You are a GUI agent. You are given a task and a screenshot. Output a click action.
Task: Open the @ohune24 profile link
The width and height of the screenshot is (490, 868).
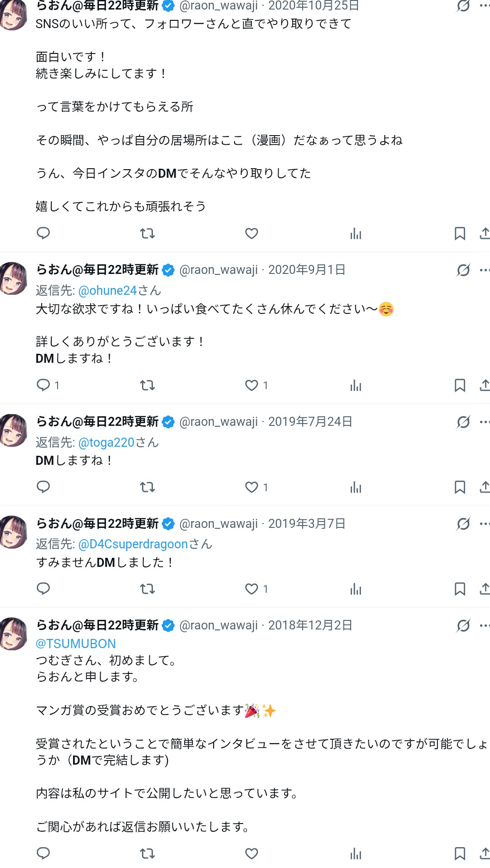[108, 291]
